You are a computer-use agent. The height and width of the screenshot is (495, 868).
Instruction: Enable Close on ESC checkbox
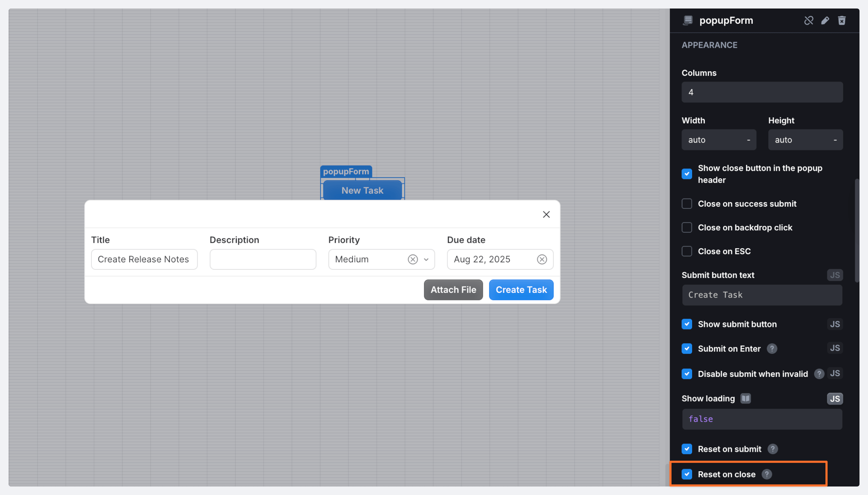tap(687, 251)
